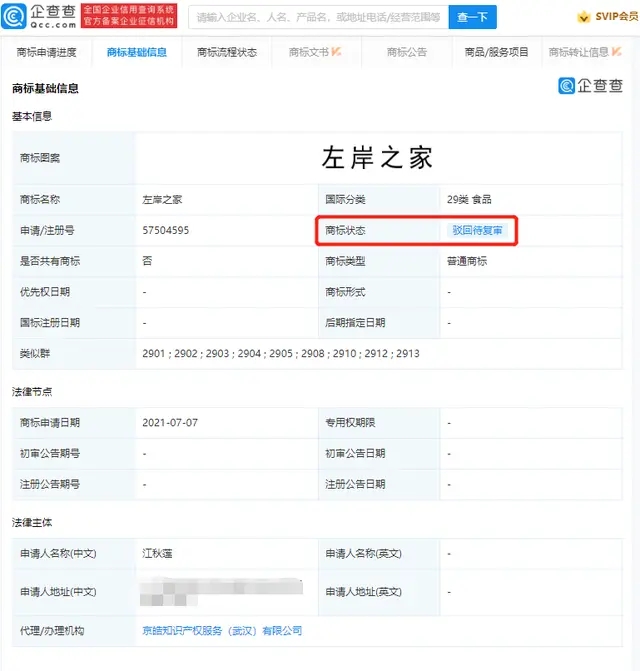Click the 驳回待复审 trademark status tag

coord(478,231)
